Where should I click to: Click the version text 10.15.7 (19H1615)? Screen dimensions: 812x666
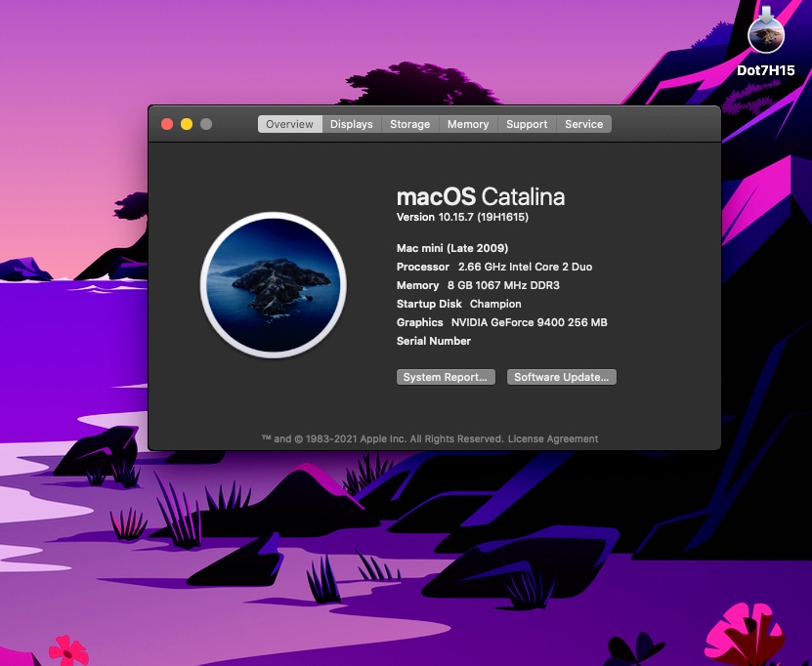click(x=462, y=217)
